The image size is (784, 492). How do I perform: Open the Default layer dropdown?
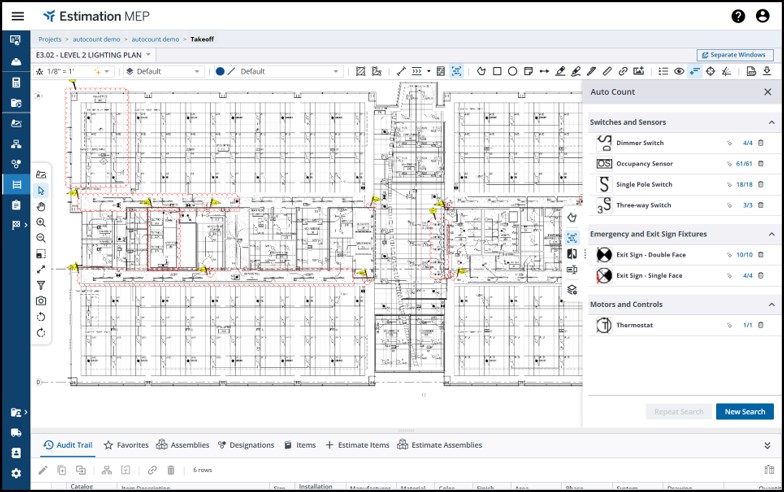164,72
